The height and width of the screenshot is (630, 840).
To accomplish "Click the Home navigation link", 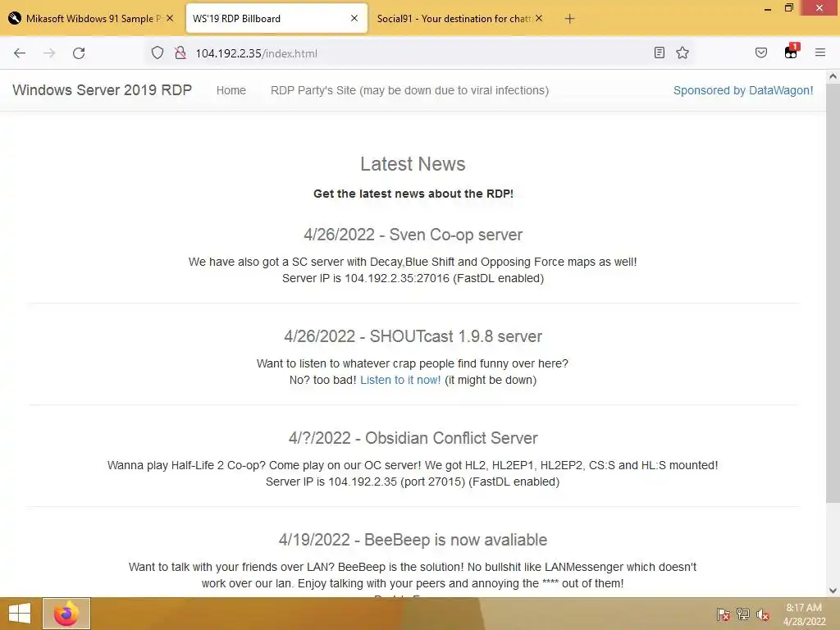I will coord(231,90).
